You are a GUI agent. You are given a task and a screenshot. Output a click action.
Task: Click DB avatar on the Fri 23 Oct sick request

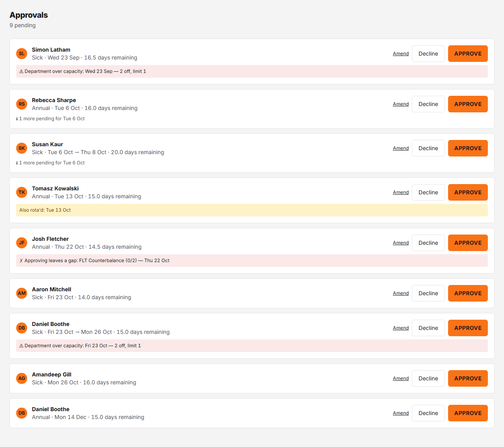22,328
